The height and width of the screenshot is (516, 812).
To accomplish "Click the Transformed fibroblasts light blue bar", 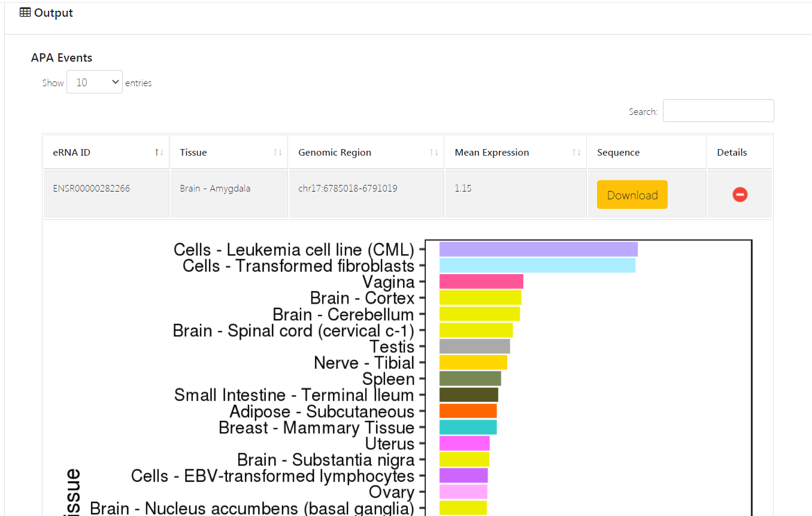I will tap(537, 265).
